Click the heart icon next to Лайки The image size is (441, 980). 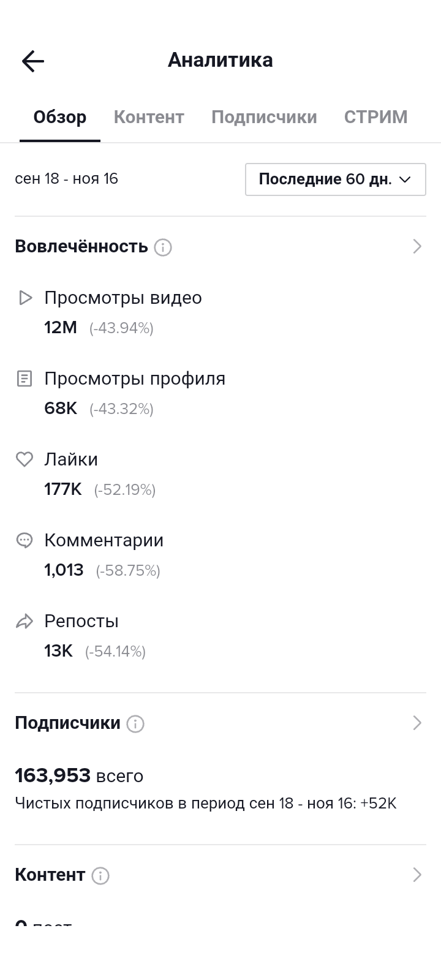point(24,459)
